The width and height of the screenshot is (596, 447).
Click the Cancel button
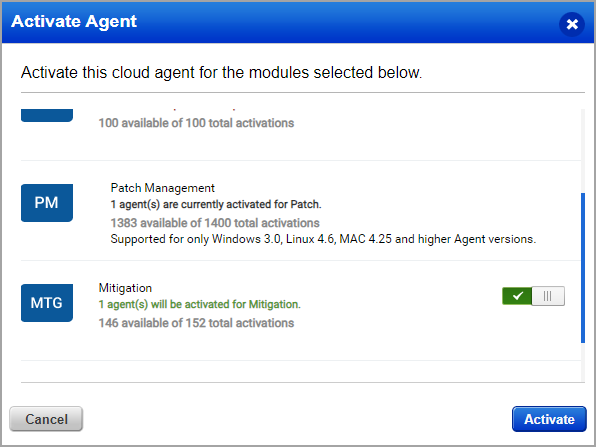pos(46,419)
